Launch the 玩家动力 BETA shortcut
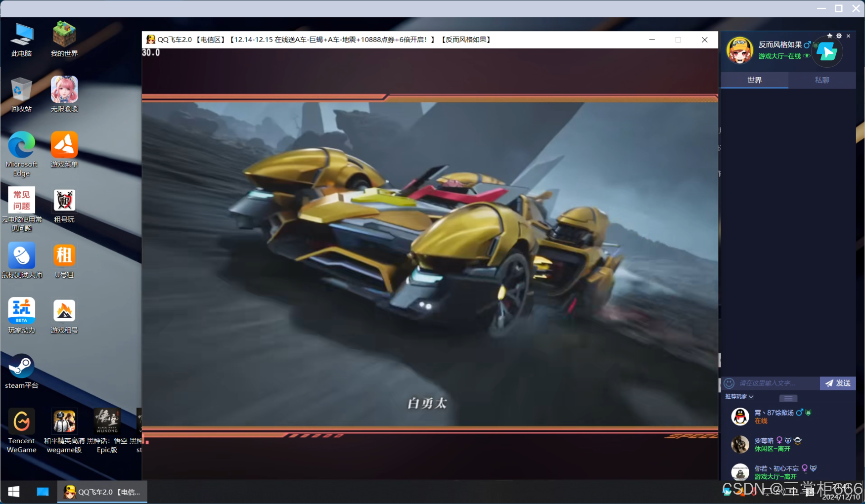Screen dimensions: 865x504 tap(22, 316)
